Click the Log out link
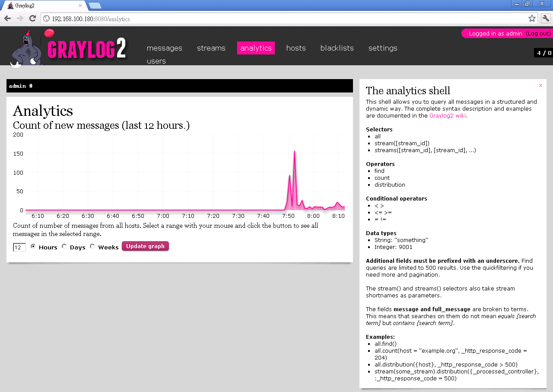553x392 pixels. point(538,33)
